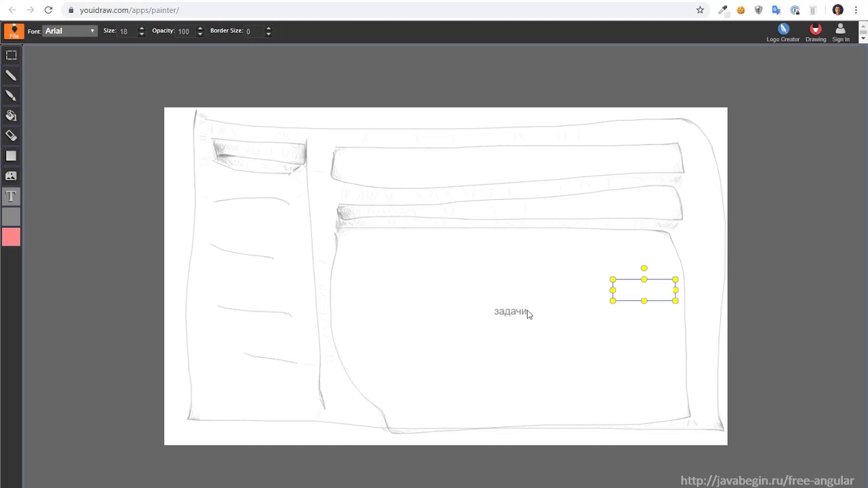Click the Opacity value field
Viewport: 868px width, 488px height.
click(x=185, y=31)
